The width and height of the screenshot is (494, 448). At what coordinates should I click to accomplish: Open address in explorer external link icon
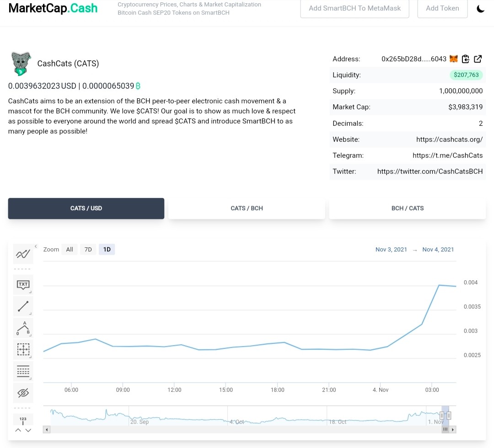pyautogui.click(x=478, y=59)
